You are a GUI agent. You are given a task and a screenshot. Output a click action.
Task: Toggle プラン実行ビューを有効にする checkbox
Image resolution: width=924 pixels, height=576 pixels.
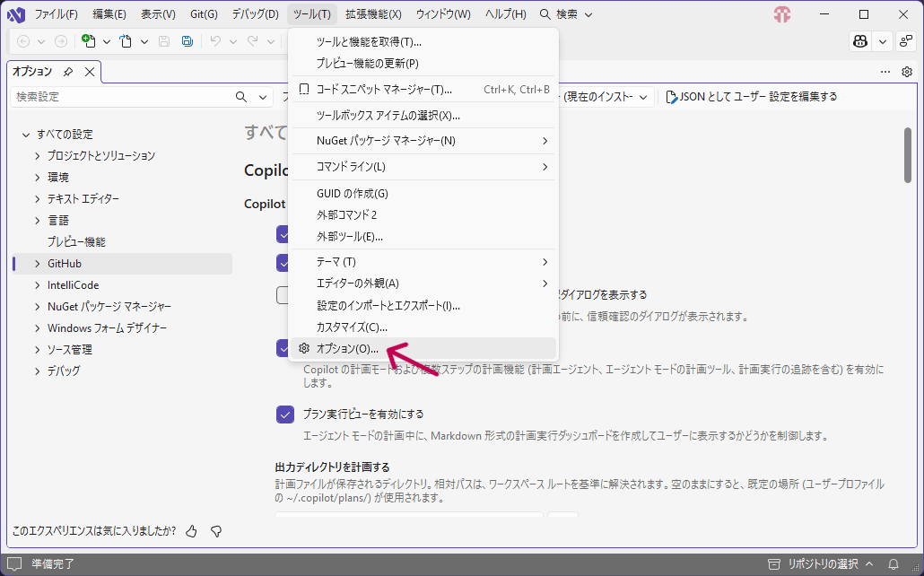click(285, 415)
